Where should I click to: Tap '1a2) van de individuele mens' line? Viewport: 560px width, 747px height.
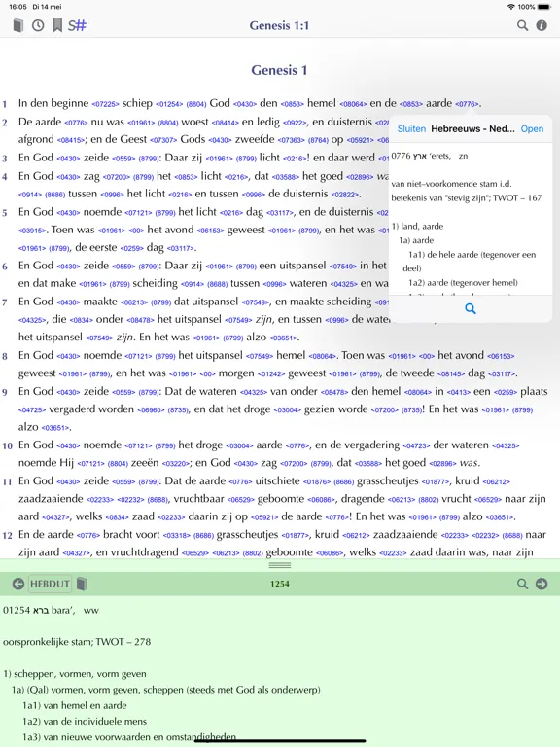click(x=85, y=721)
